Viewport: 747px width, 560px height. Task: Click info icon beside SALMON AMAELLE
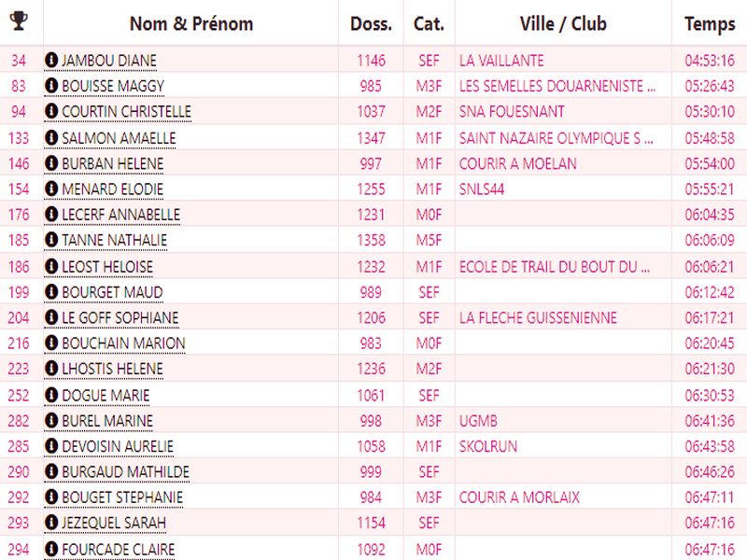click(51, 138)
